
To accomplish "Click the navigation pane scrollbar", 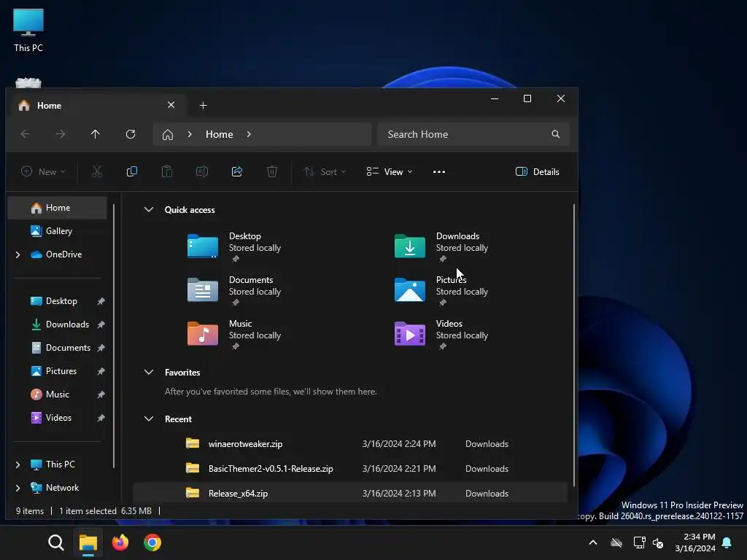I will click(x=113, y=336).
